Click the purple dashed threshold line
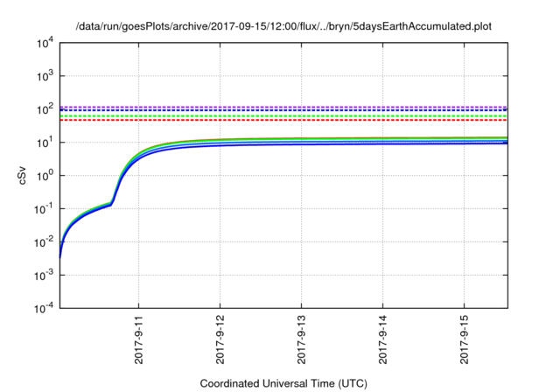This screenshot has width=560, height=392. (x=283, y=107)
